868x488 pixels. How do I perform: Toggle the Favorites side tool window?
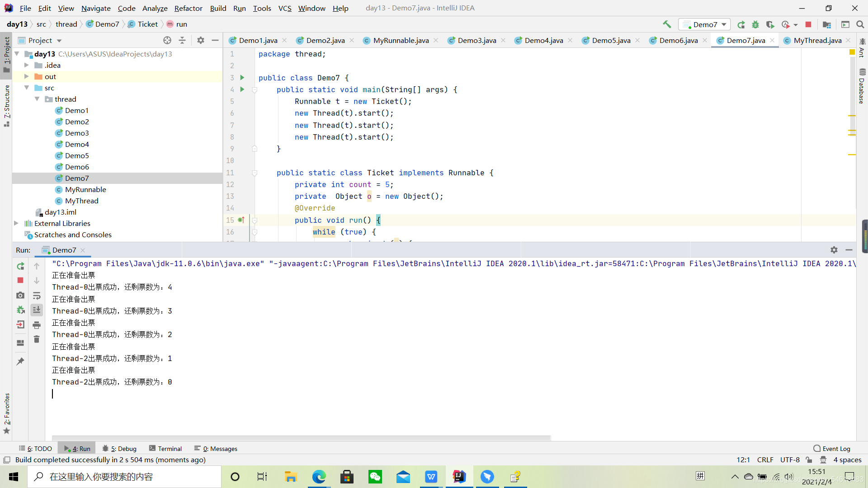click(x=6, y=413)
